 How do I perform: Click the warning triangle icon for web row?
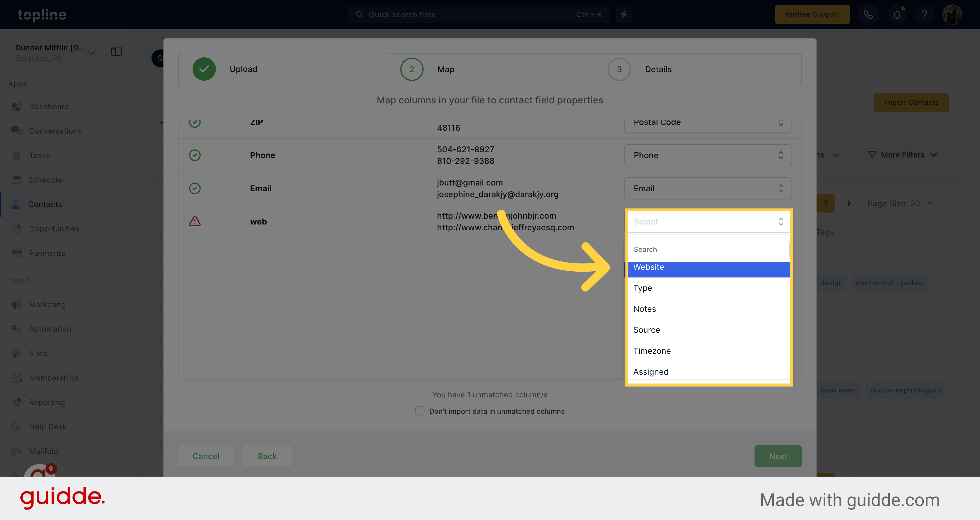[194, 222]
